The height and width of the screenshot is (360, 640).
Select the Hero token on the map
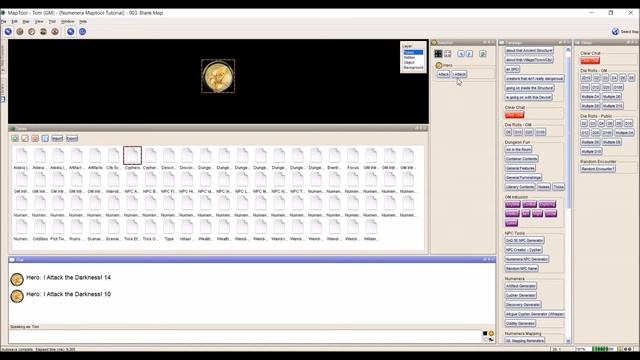tap(218, 76)
